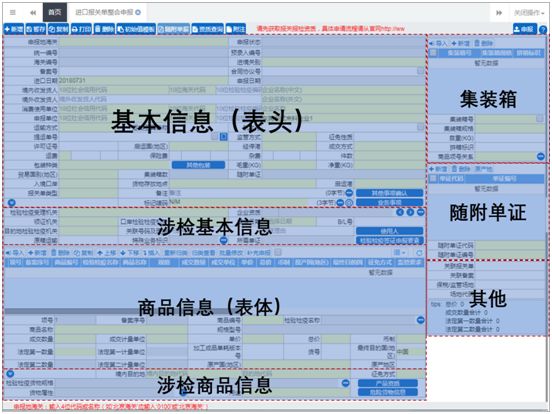Click the 暂存 save-draft toolbar button
552x414 pixels.
pyautogui.click(x=36, y=29)
